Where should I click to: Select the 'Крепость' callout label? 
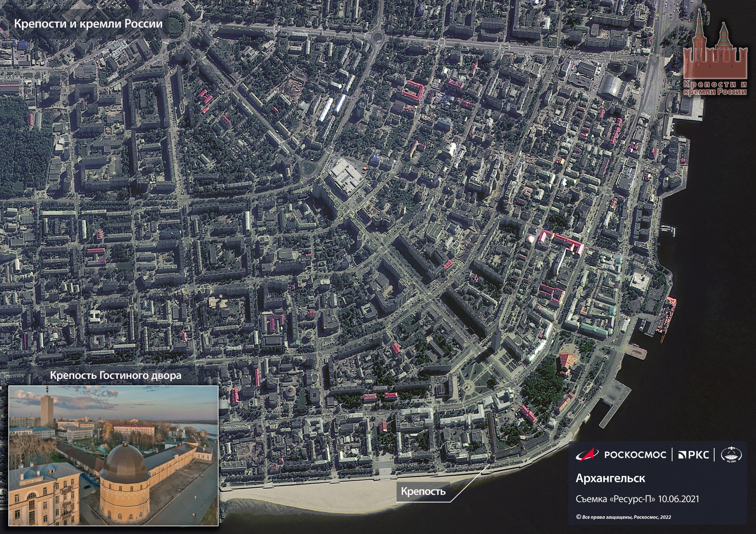pyautogui.click(x=423, y=492)
